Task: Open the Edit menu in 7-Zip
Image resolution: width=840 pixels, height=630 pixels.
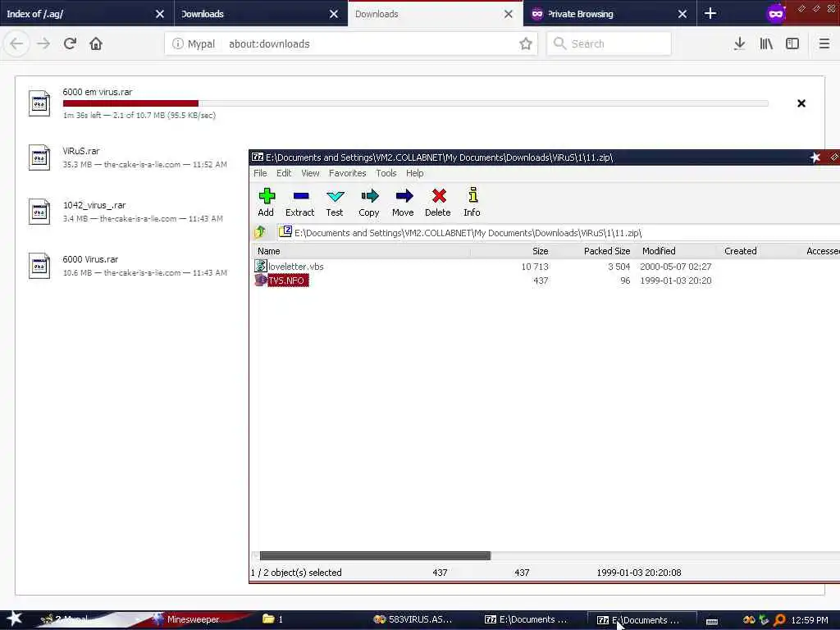Action: pyautogui.click(x=284, y=173)
